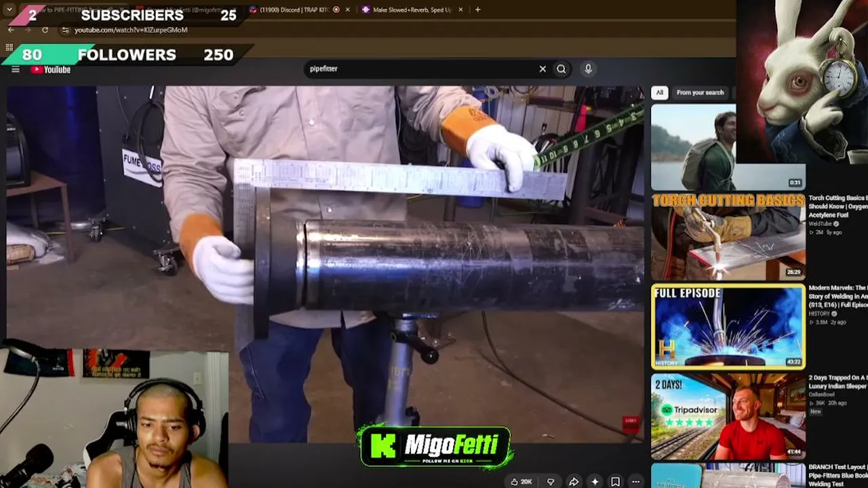Close the Discord TRAP KITCHEN tab
The width and height of the screenshot is (868, 488).
348,9
